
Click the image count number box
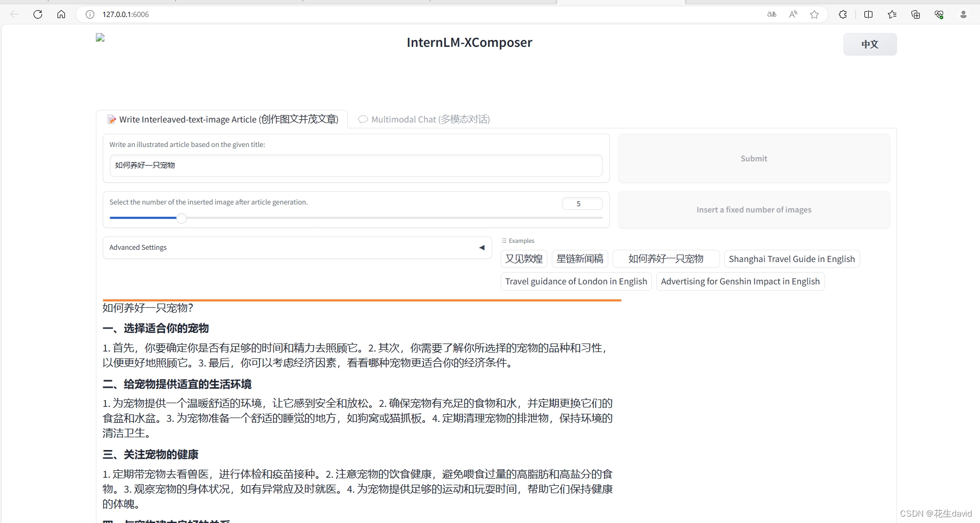click(582, 203)
